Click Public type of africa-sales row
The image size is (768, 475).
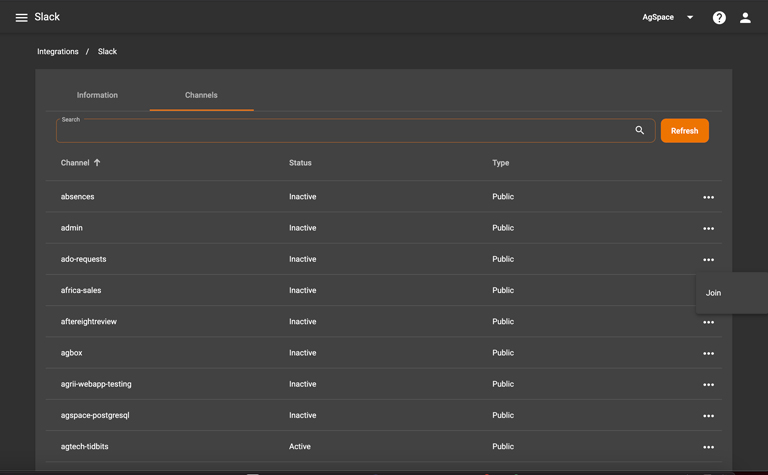coord(503,290)
